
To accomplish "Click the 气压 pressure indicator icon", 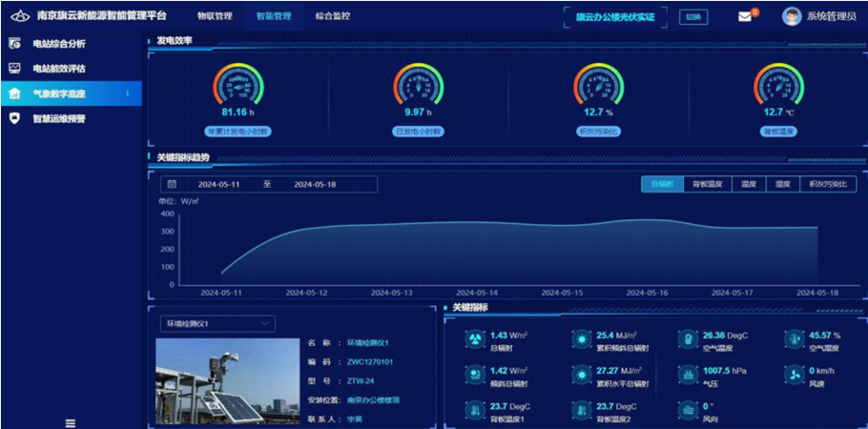I will click(688, 374).
